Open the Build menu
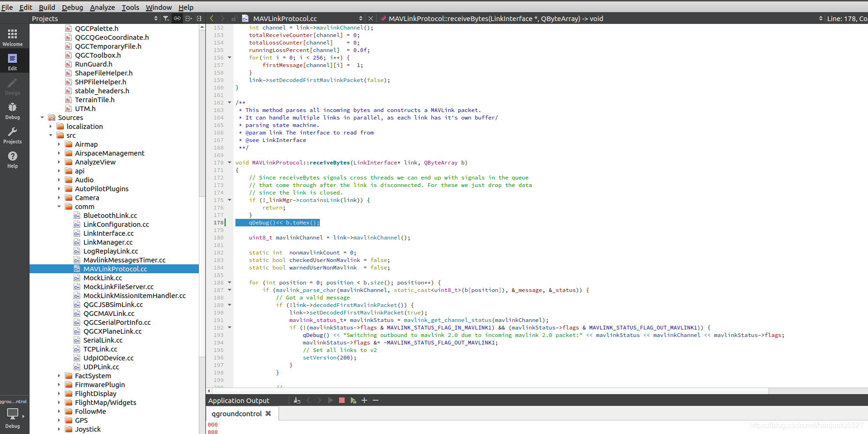Image resolution: width=868 pixels, height=434 pixels. [47, 7]
